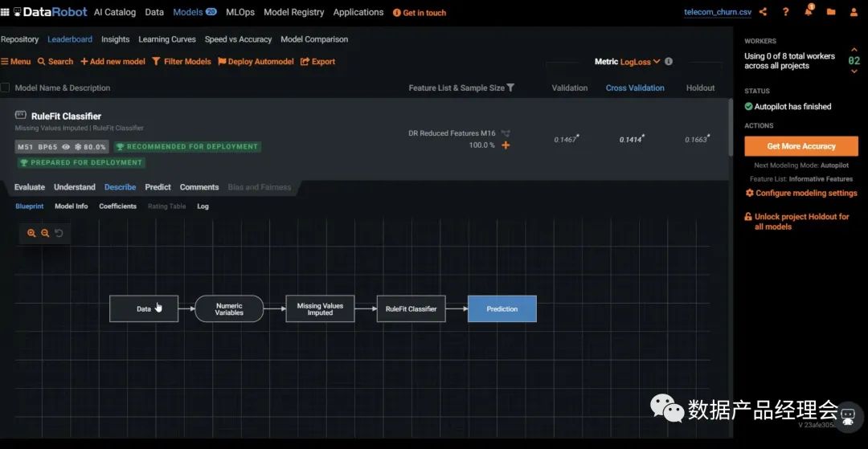Switch to the Speed vs Accuracy tab

238,39
